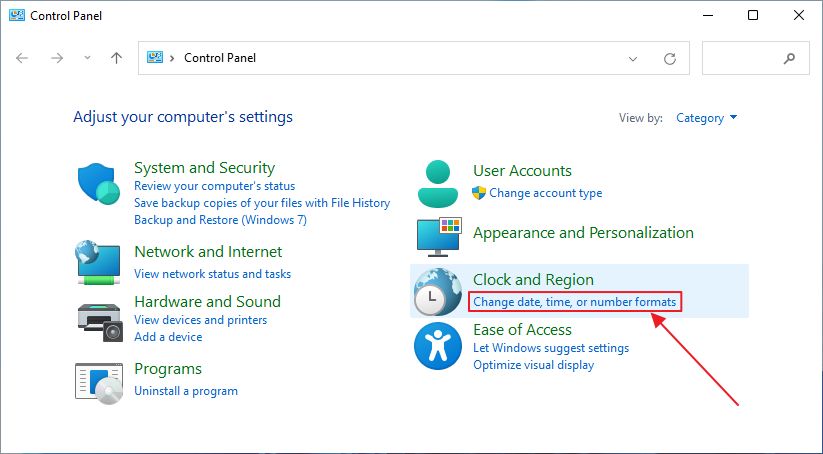Open Appearance and Personalization heading
Viewport: 823px width, 454px height.
point(583,233)
